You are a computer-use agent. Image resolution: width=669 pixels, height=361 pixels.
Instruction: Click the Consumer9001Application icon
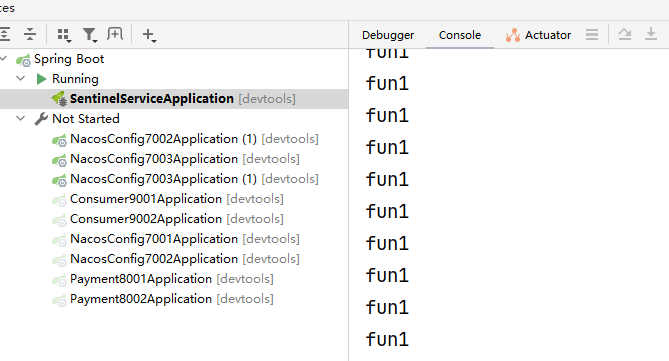[x=59, y=200]
